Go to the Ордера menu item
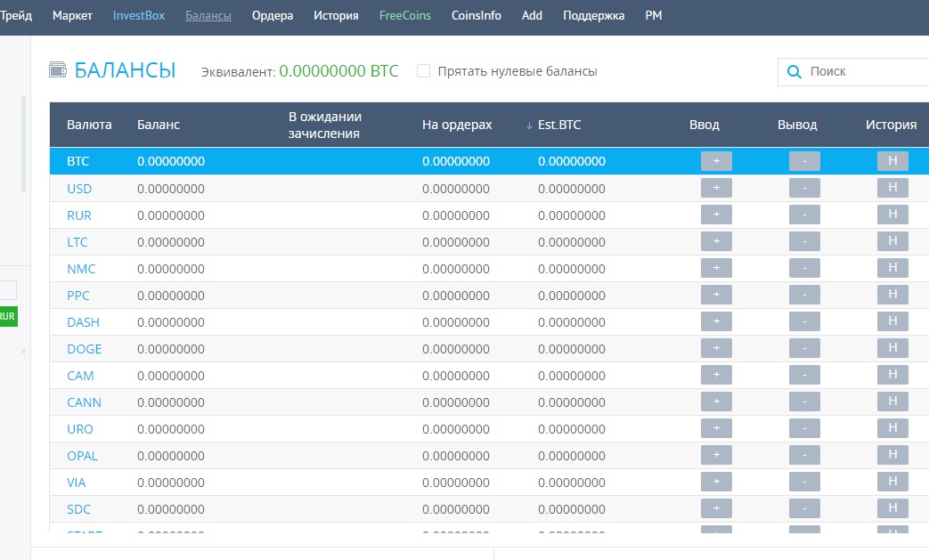Viewport: 929px width, 560px height. click(273, 16)
